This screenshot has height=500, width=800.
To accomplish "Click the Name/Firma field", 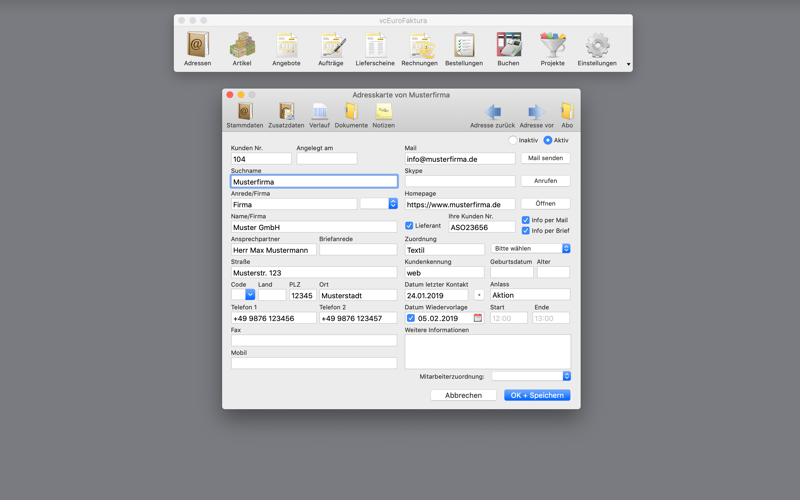I will (314, 227).
